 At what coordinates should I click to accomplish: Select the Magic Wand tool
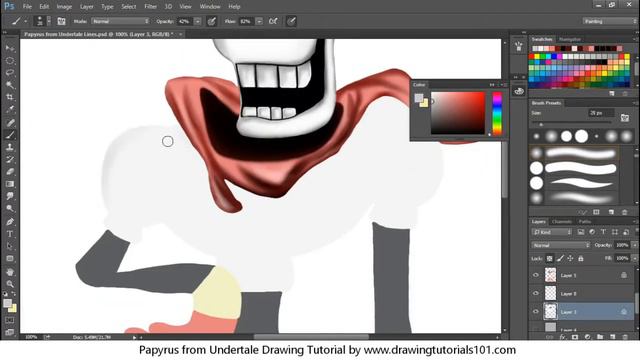pyautogui.click(x=10, y=85)
